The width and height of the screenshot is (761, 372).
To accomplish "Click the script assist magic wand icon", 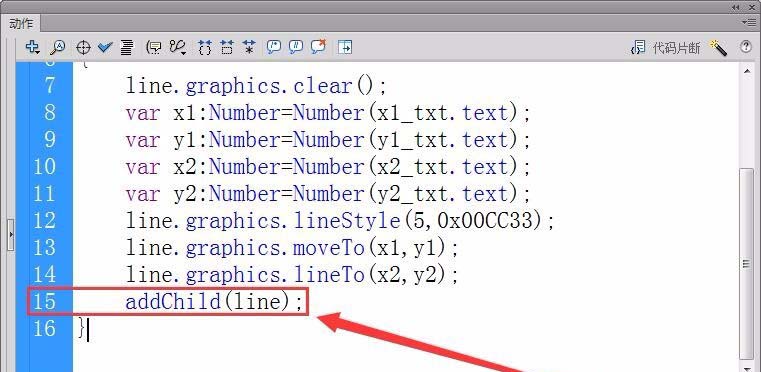I will pyautogui.click(x=718, y=48).
